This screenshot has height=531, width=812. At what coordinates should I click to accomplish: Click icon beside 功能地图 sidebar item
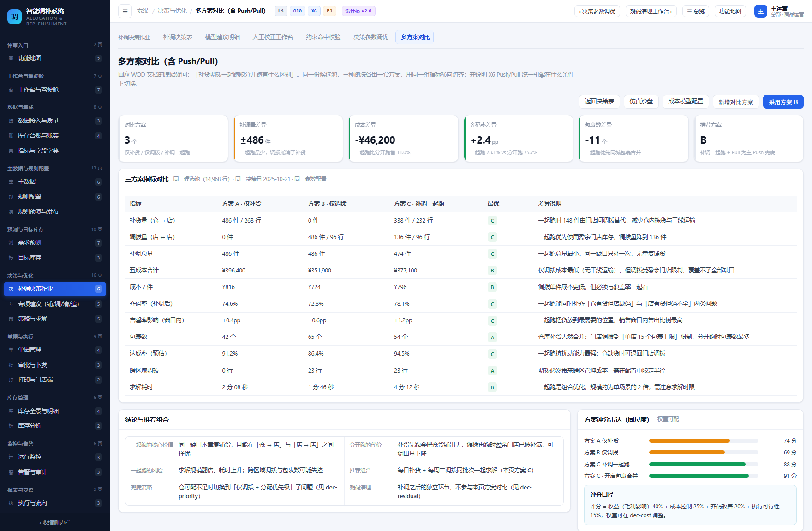coord(11,59)
